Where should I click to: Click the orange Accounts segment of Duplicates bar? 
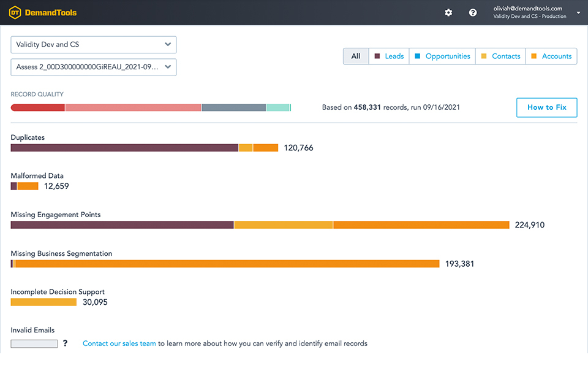pos(265,148)
